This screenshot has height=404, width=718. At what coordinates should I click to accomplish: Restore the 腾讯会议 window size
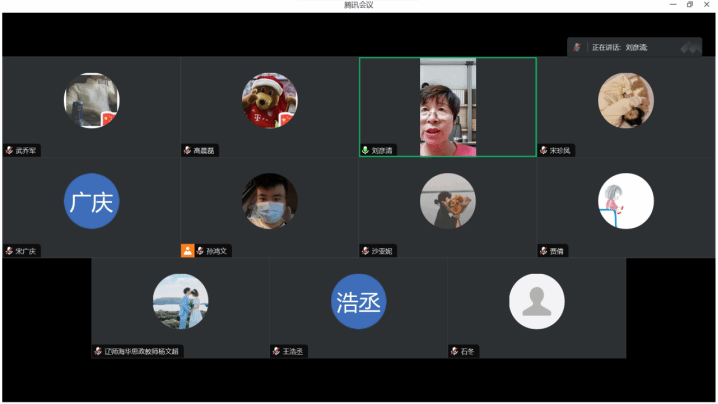[689, 5]
